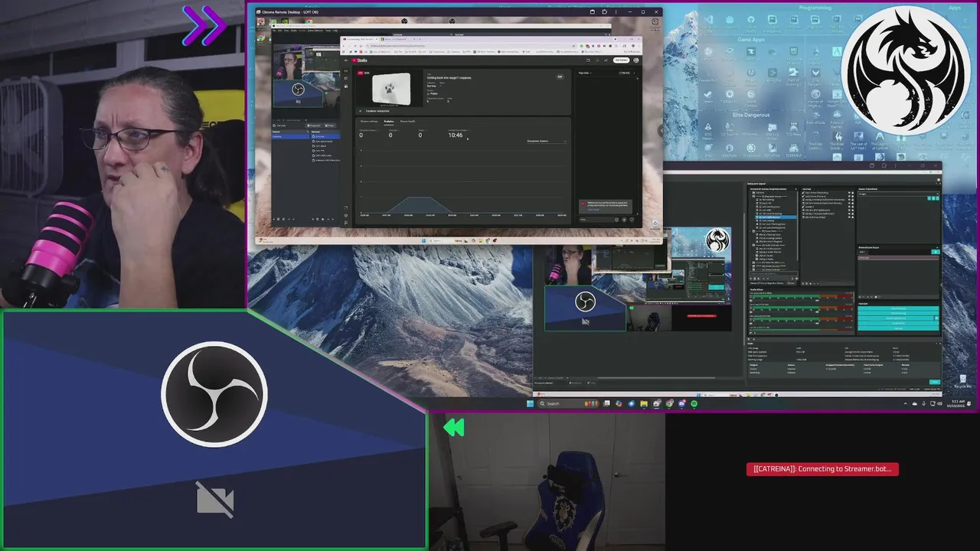Image resolution: width=980 pixels, height=551 pixels.
Task: Click Close in the OBS Stats dock
Action: pyautogui.click(x=935, y=382)
